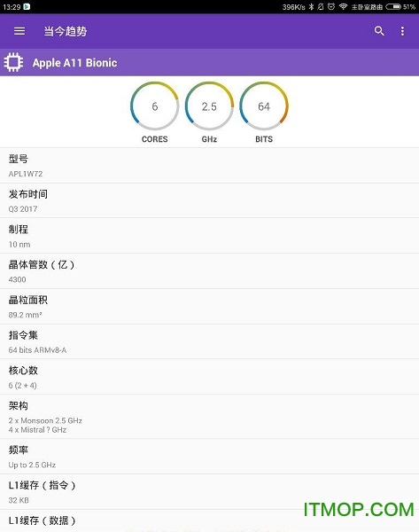Viewport: 419px width, 532px height.
Task: Tap the alarm clock status icon
Action: 331,7
